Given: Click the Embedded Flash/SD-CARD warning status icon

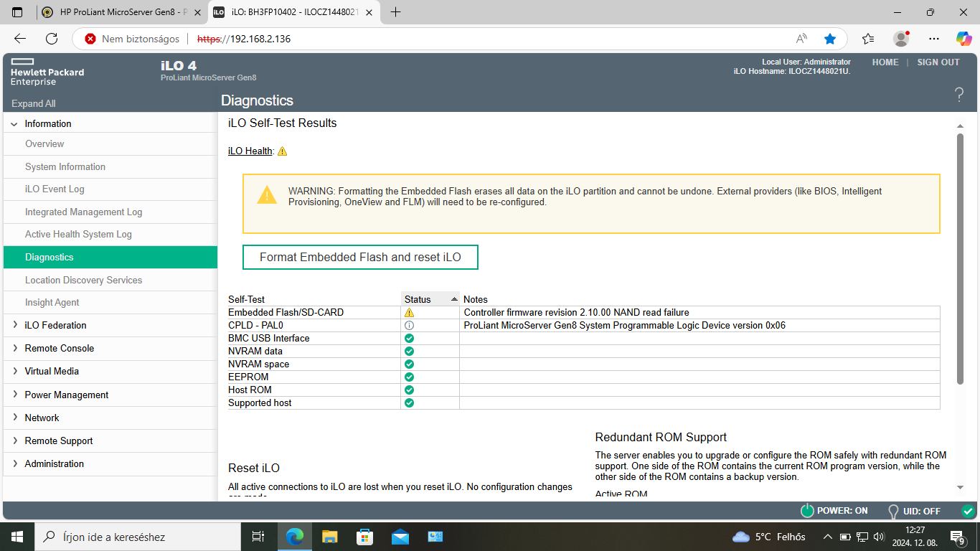Looking at the screenshot, I should (x=409, y=313).
